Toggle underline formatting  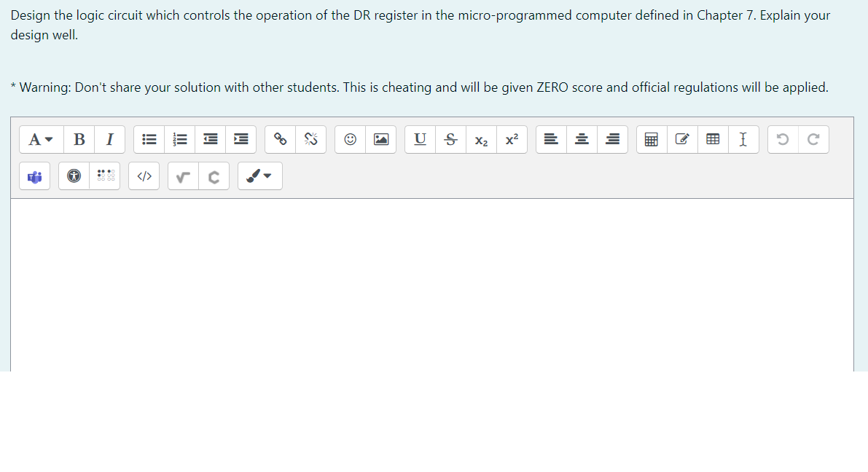(x=421, y=139)
